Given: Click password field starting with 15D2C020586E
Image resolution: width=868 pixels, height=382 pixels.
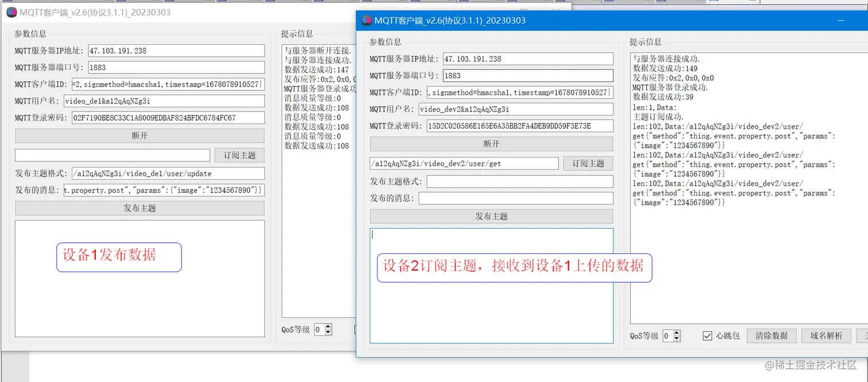Looking at the screenshot, I should [520, 126].
